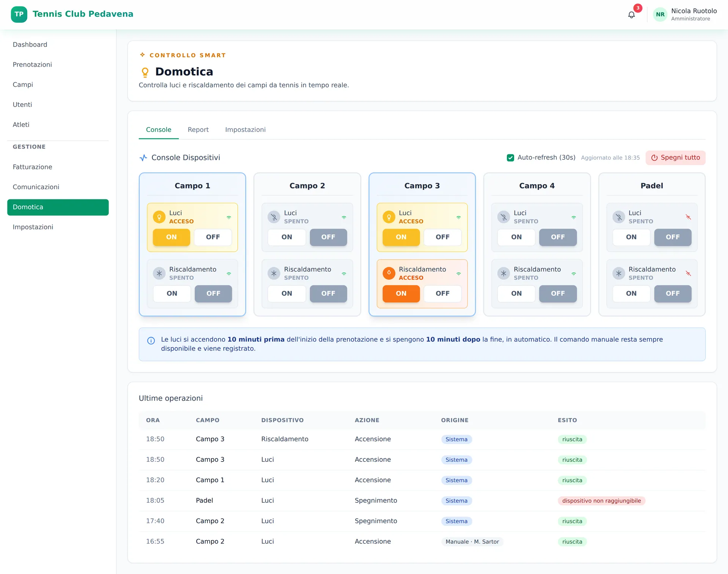Switch to the Report tab
The image size is (728, 574).
pos(198,130)
